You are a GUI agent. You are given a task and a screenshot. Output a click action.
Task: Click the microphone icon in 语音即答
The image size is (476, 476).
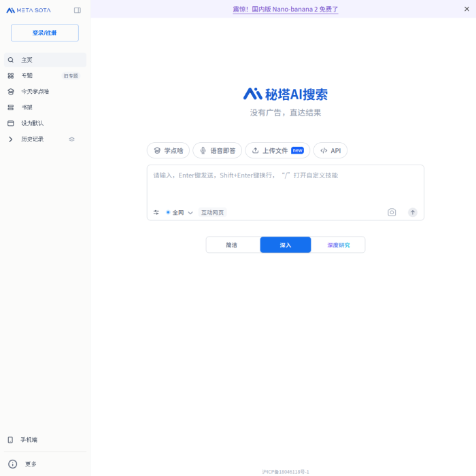(x=203, y=150)
